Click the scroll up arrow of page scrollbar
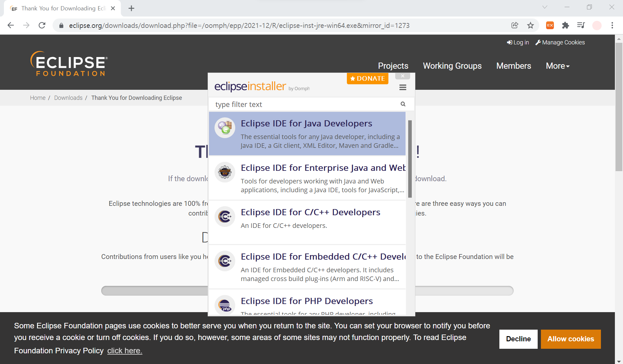This screenshot has height=364, width=623. point(619,39)
